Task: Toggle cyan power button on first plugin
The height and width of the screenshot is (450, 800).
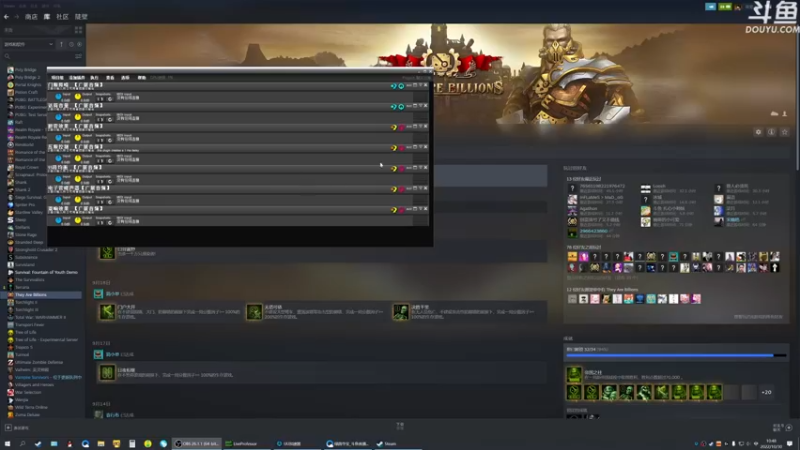Action: click(401, 86)
